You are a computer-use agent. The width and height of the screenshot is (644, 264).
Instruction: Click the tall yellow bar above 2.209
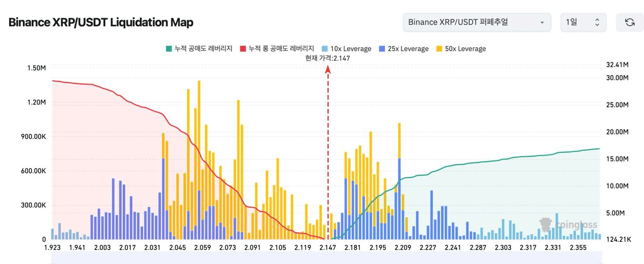point(399,141)
